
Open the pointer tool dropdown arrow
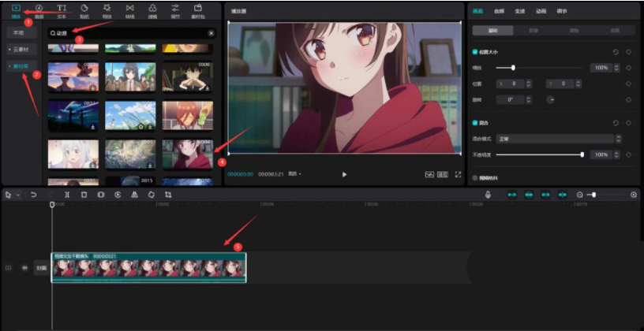pyautogui.click(x=17, y=195)
